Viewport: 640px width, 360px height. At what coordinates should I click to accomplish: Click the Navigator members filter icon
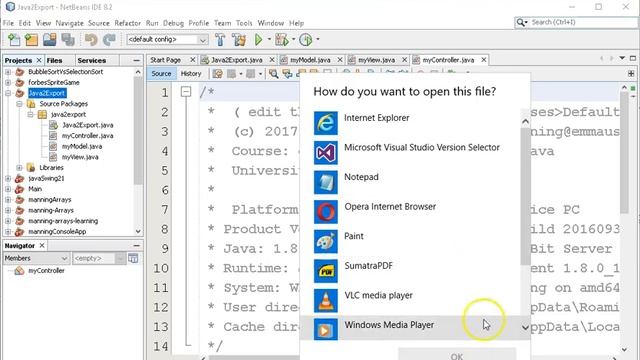point(133,258)
